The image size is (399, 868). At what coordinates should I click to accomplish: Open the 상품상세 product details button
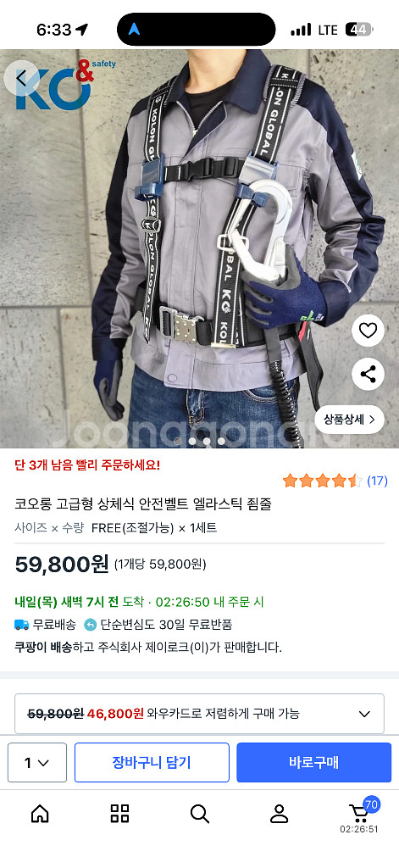tap(350, 419)
